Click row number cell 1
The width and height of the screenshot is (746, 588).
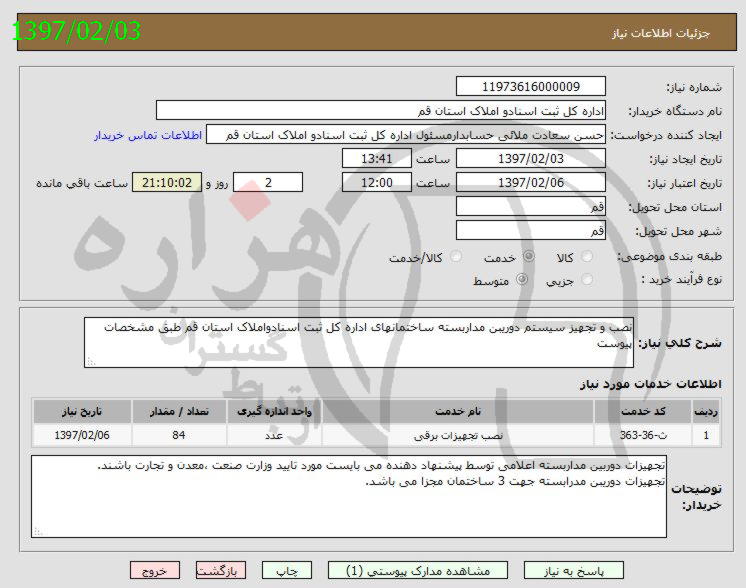(x=706, y=435)
